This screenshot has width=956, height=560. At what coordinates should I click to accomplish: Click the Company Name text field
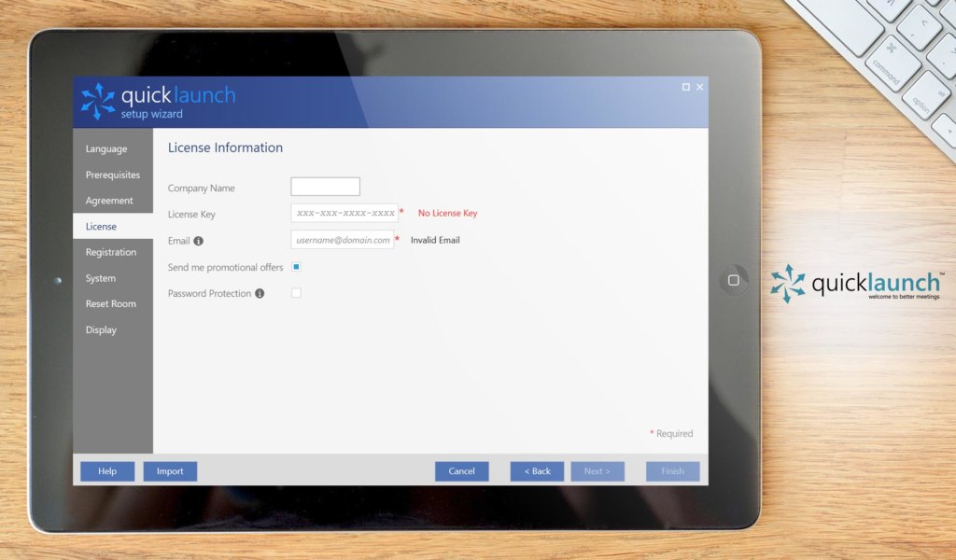(325, 188)
